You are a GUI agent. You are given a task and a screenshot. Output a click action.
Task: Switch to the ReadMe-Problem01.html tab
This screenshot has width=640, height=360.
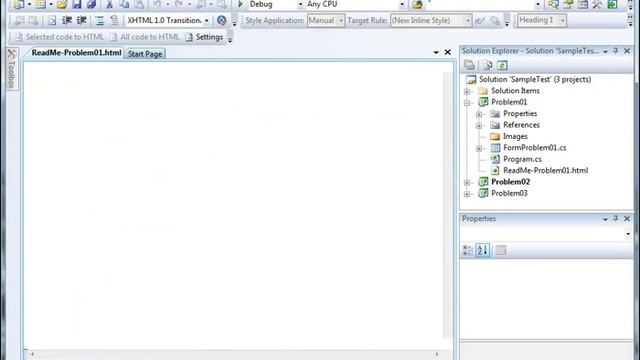pos(76,53)
